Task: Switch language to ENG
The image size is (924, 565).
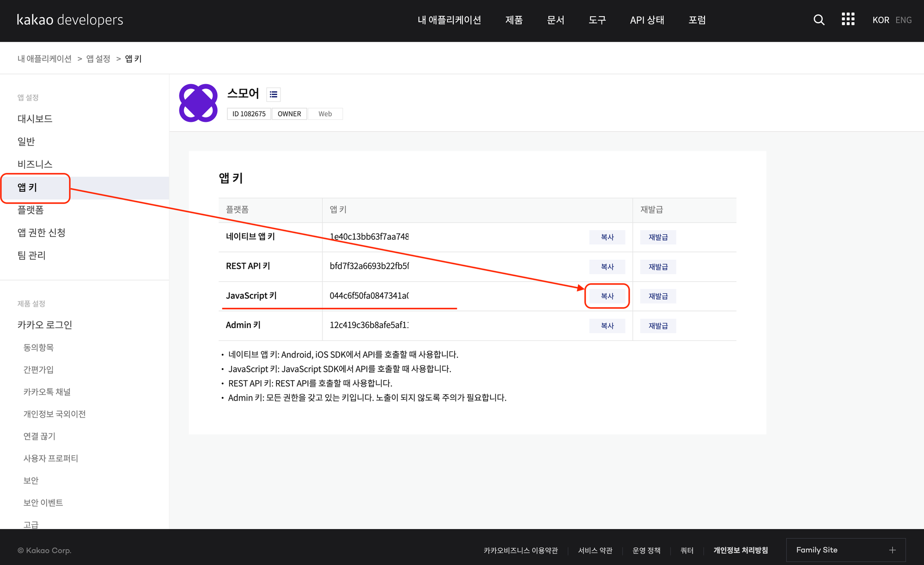Action: point(903,20)
